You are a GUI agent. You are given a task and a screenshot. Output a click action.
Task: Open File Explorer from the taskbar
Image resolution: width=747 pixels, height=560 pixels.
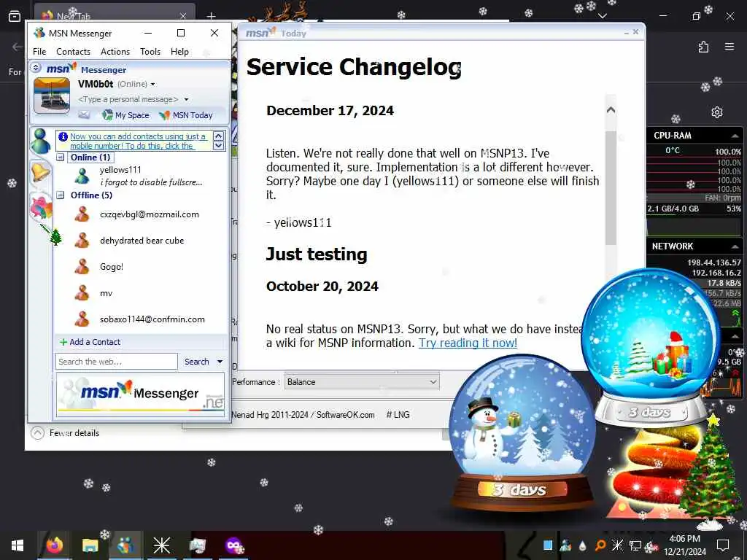(90, 545)
